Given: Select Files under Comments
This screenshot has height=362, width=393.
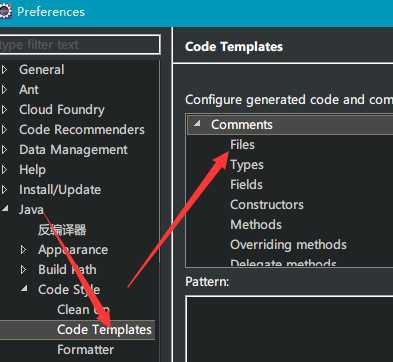Looking at the screenshot, I should pos(242,145).
